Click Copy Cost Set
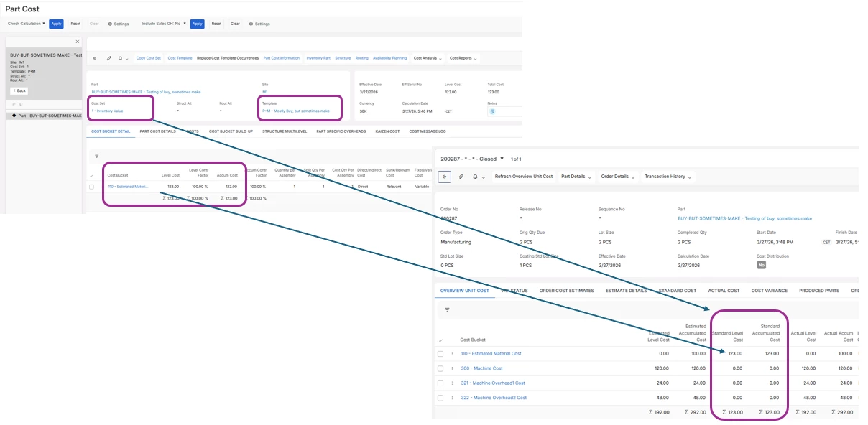This screenshot has width=868, height=425. (x=149, y=58)
